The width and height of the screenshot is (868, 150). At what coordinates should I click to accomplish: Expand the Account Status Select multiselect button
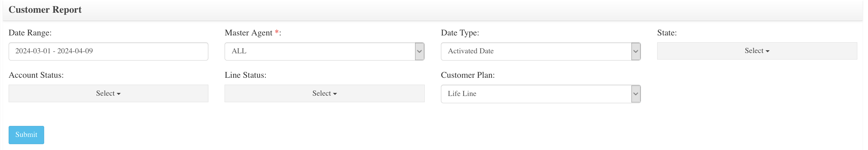coord(108,94)
